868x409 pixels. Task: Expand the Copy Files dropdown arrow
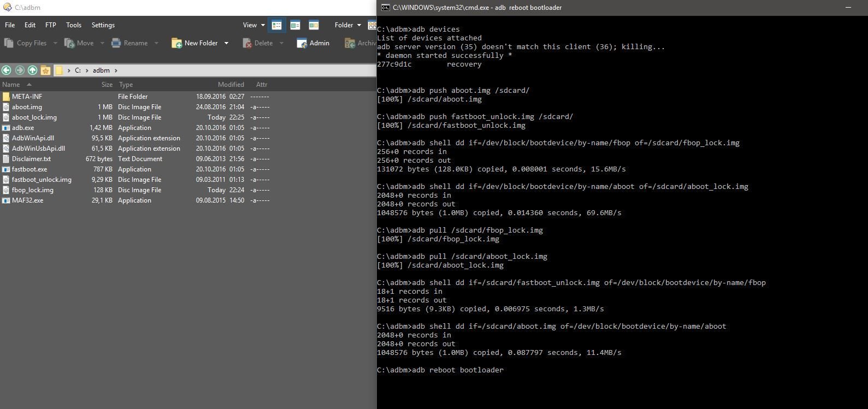coord(55,43)
